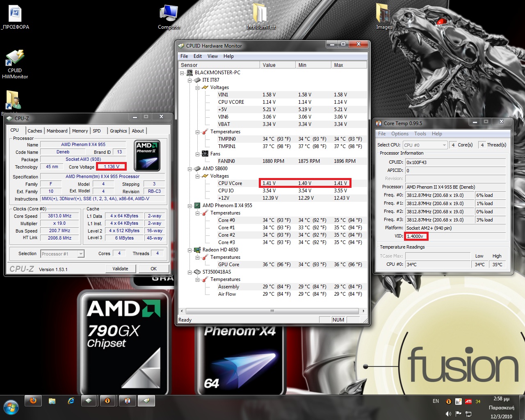
Task: Click the Sensor column header
Action: pyautogui.click(x=219, y=65)
